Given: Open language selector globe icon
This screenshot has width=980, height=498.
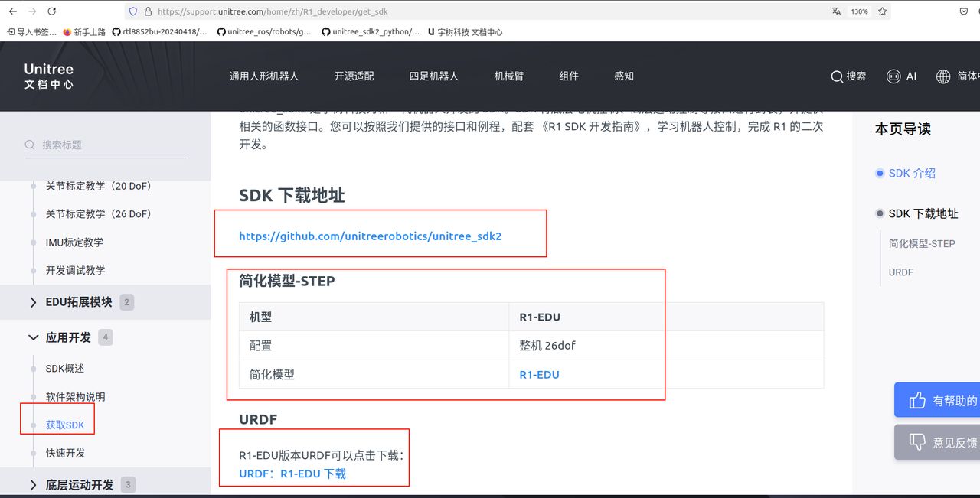Looking at the screenshot, I should tap(943, 76).
